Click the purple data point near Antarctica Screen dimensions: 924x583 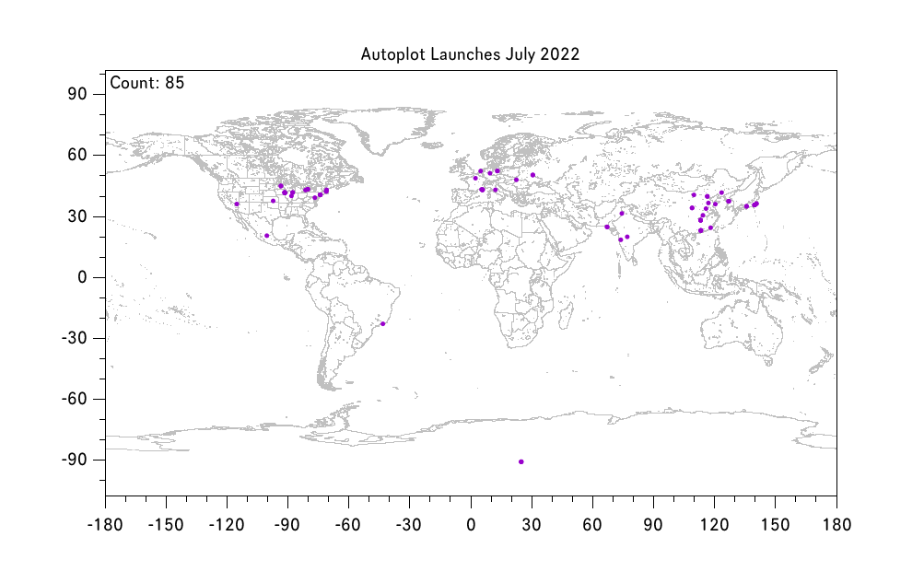coord(520,461)
